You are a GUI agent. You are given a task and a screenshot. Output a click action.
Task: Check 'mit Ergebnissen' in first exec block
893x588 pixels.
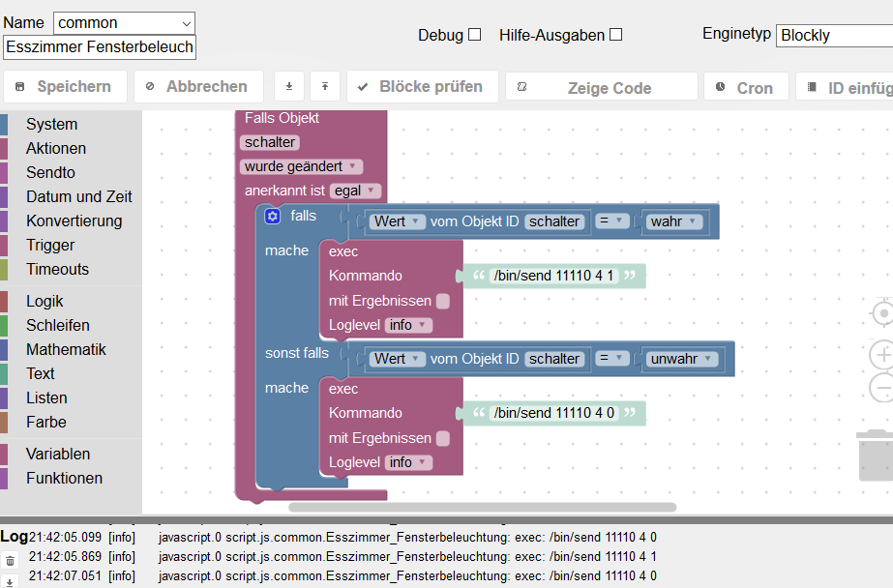tap(442, 301)
